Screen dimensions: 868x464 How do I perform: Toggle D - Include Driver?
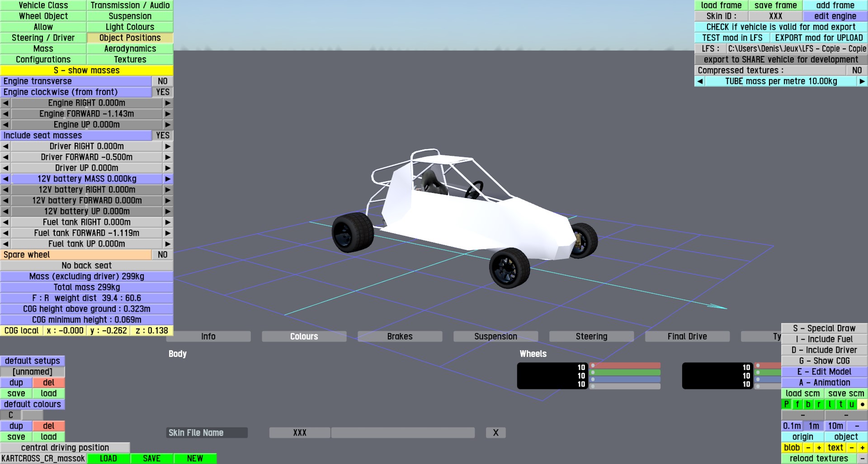tap(825, 350)
